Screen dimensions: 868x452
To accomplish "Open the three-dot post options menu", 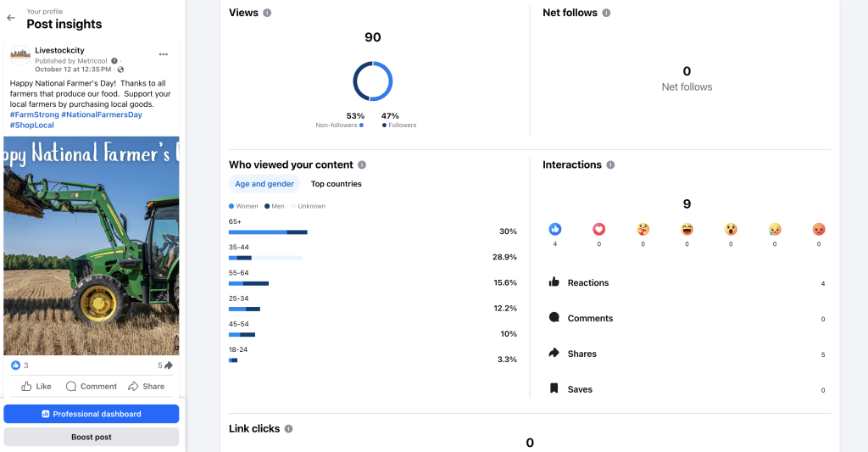I will [x=164, y=54].
